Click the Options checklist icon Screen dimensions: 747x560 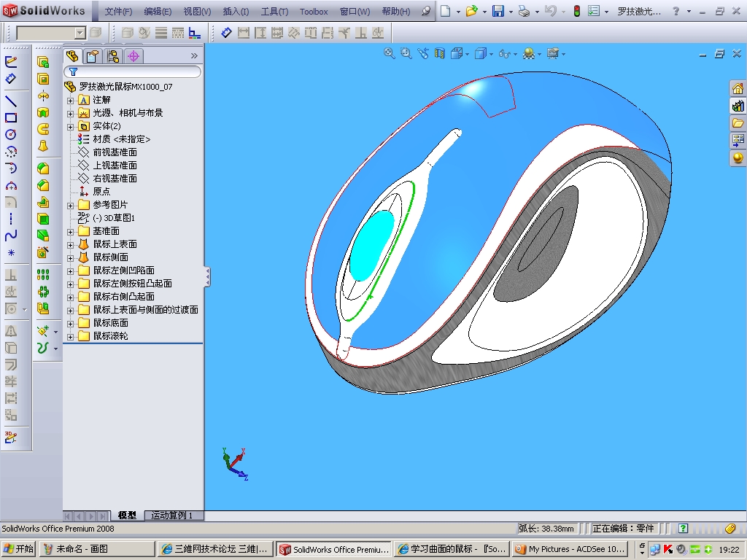tap(594, 11)
